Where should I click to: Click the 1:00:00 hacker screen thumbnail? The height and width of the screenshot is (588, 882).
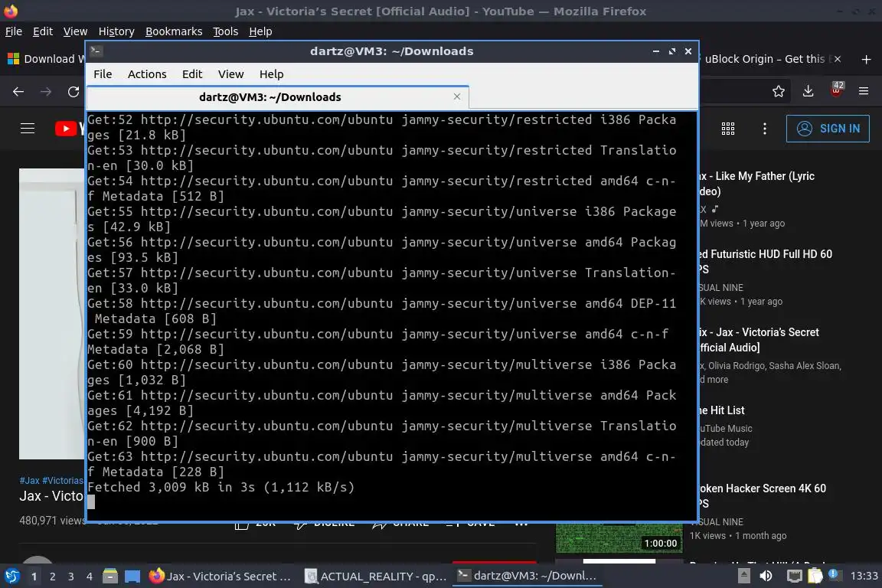[x=619, y=538]
